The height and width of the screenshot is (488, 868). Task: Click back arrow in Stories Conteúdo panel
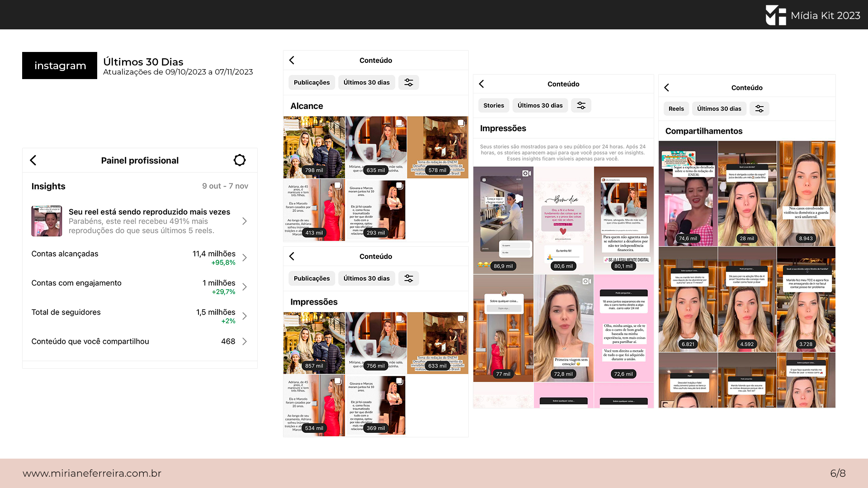click(x=481, y=84)
